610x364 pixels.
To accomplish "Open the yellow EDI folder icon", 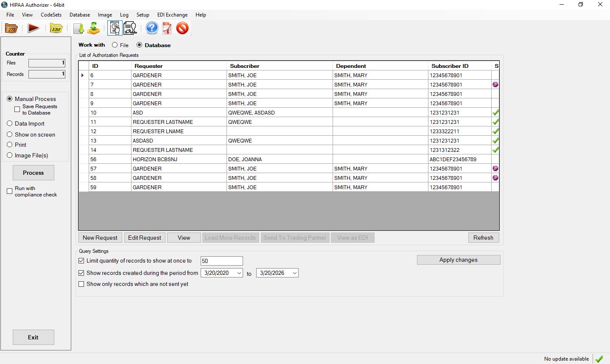I will 56,28.
